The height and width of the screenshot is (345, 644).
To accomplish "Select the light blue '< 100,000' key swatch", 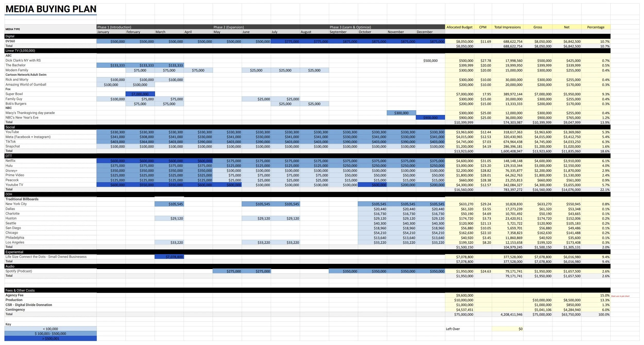I will (50, 329).
